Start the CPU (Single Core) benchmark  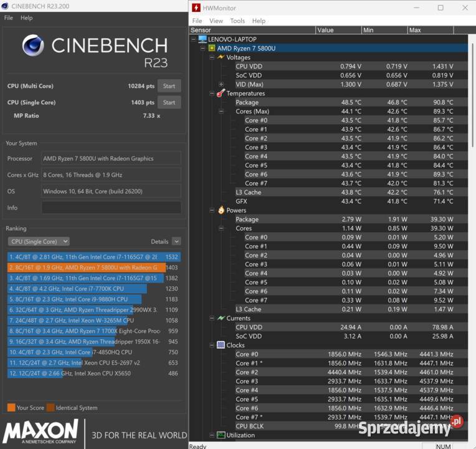coord(169,102)
